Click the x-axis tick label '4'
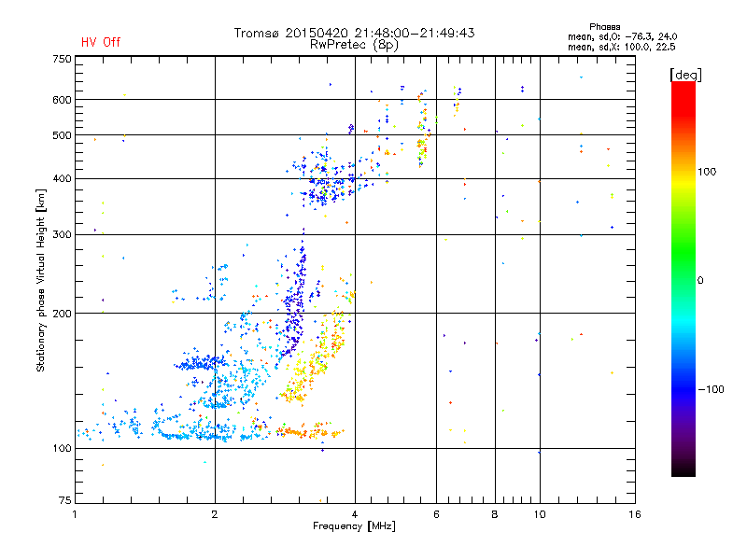 355,514
